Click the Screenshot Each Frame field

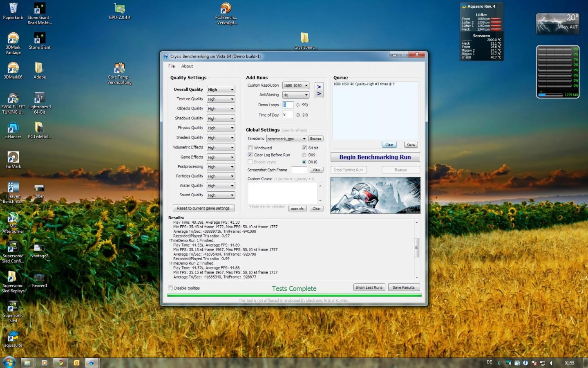coord(299,170)
